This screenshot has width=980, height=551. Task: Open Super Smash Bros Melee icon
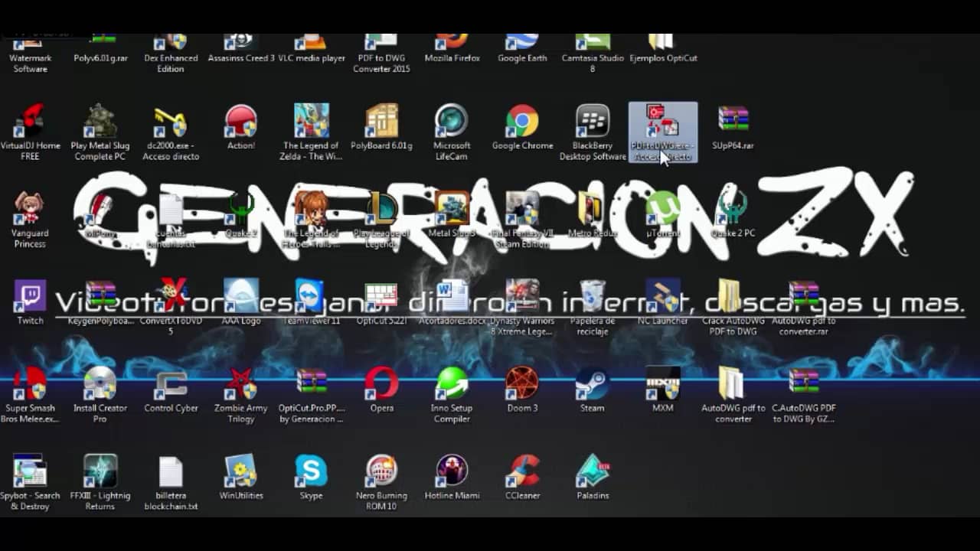pos(30,383)
